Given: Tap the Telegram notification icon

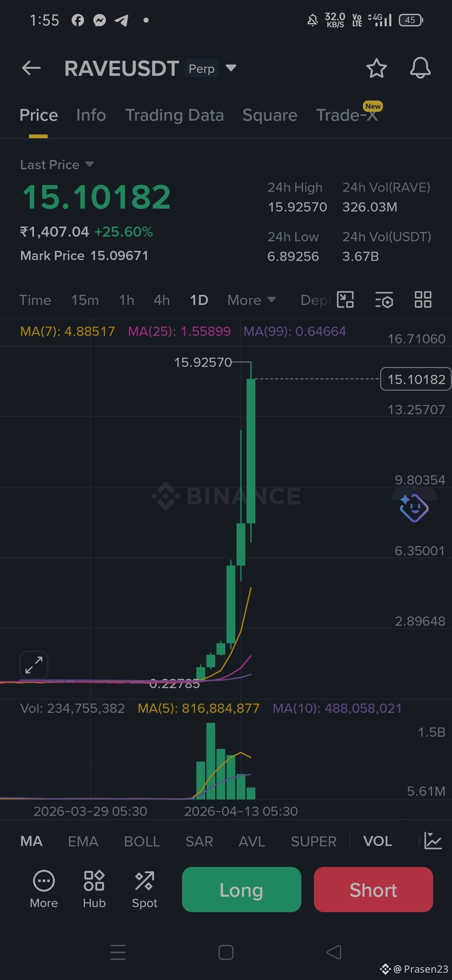Looking at the screenshot, I should pyautogui.click(x=121, y=20).
